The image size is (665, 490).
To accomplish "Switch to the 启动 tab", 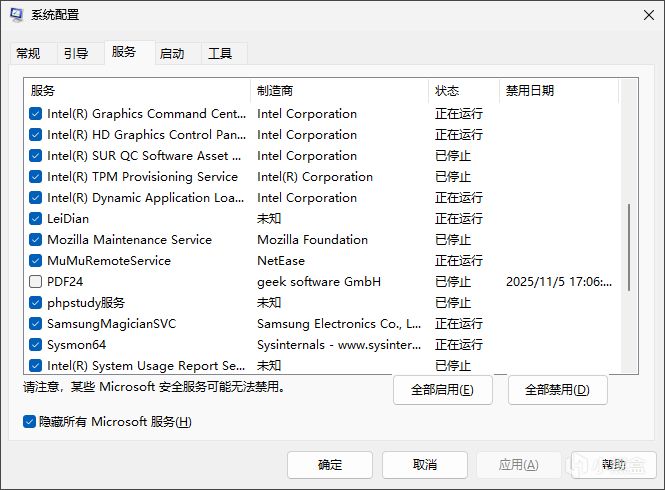I will pos(172,54).
